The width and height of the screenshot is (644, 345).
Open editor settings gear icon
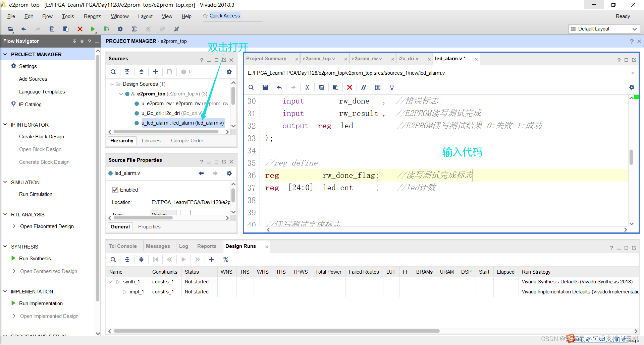point(632,87)
